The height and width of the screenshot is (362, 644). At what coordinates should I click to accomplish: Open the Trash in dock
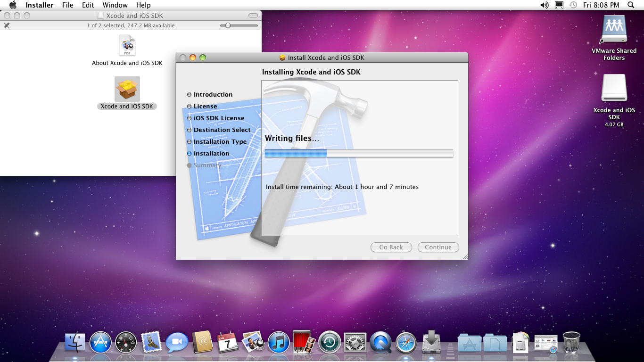tap(571, 342)
